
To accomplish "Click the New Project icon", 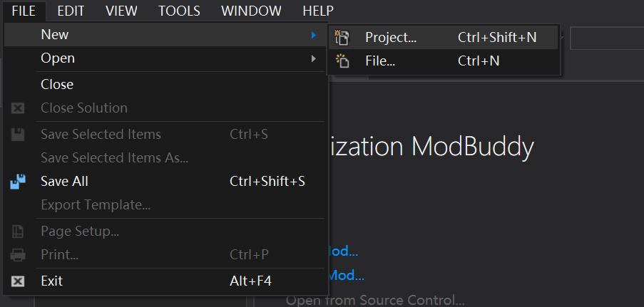I will coord(342,38).
